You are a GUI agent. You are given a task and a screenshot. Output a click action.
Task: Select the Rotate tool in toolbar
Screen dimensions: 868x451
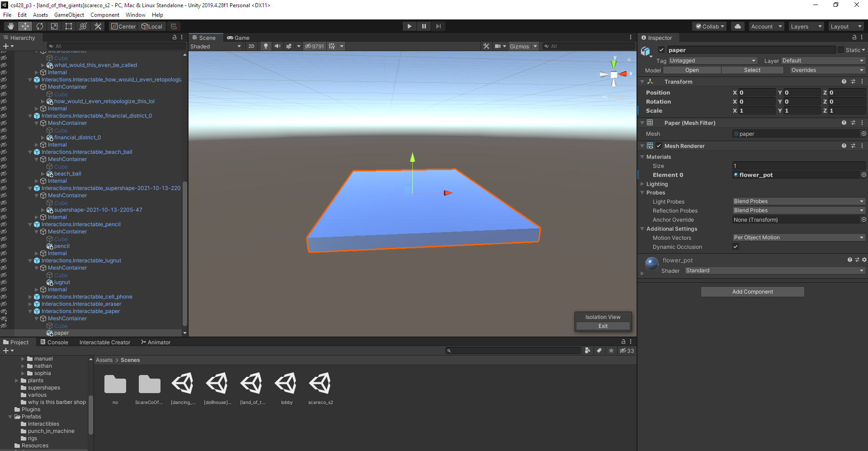click(x=40, y=26)
